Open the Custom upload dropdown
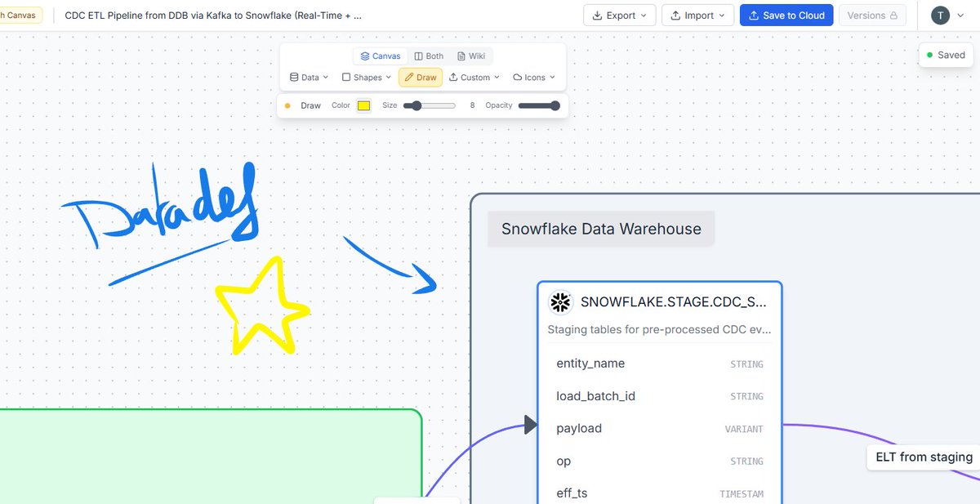 [474, 78]
